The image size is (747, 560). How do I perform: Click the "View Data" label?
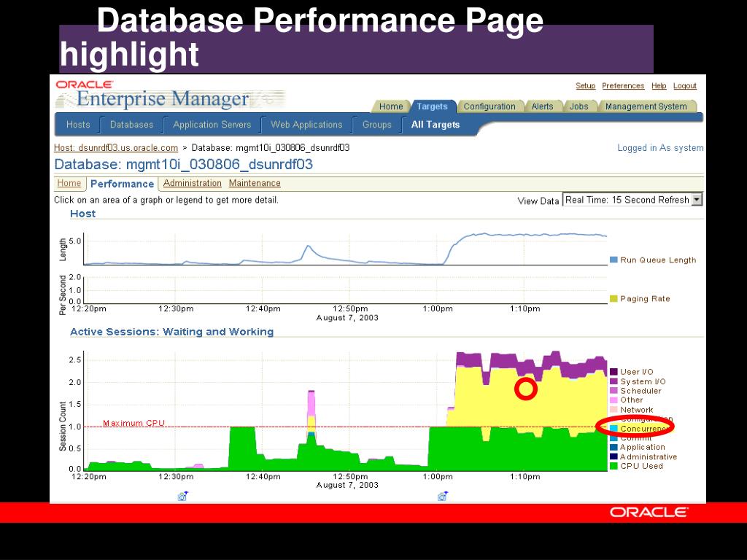tap(538, 201)
